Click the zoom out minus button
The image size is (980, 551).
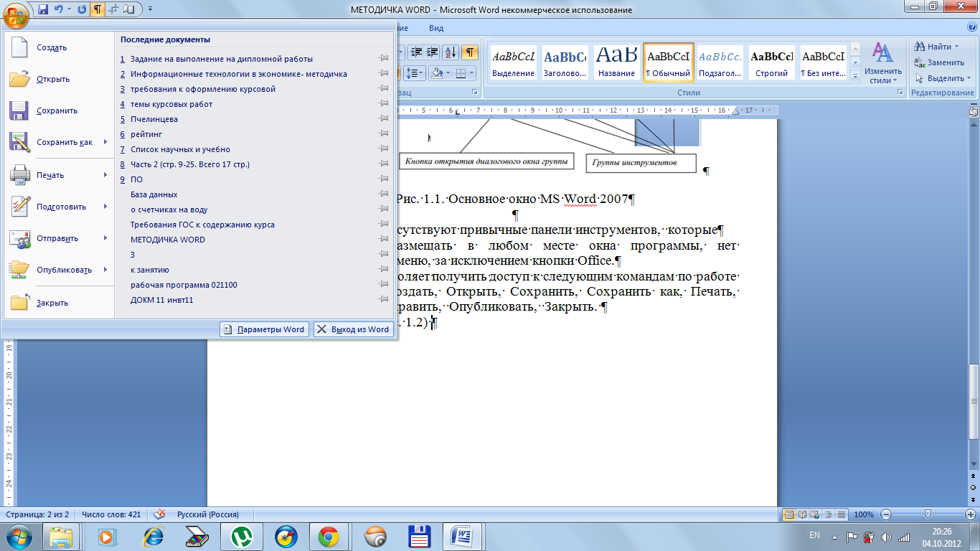[886, 514]
